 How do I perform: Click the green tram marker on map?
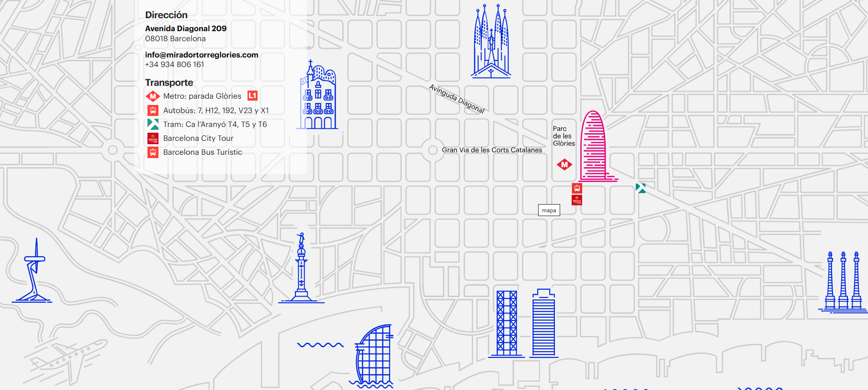pyautogui.click(x=641, y=188)
